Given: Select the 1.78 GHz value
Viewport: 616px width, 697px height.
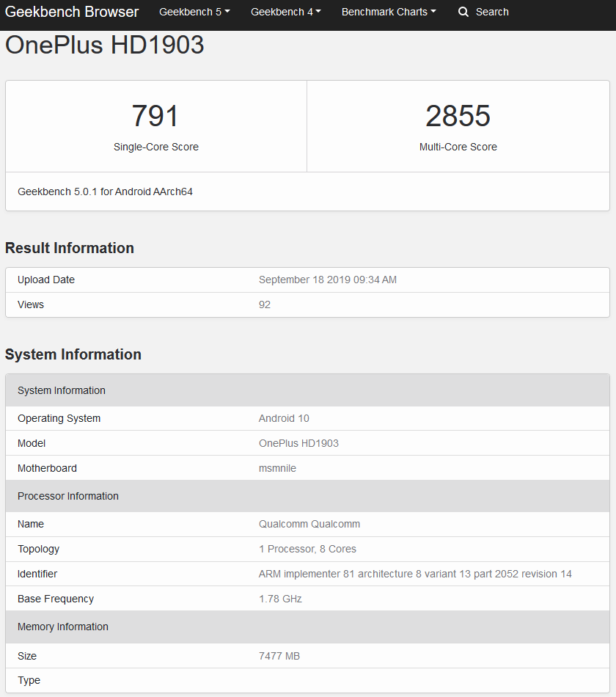Looking at the screenshot, I should coord(280,599).
